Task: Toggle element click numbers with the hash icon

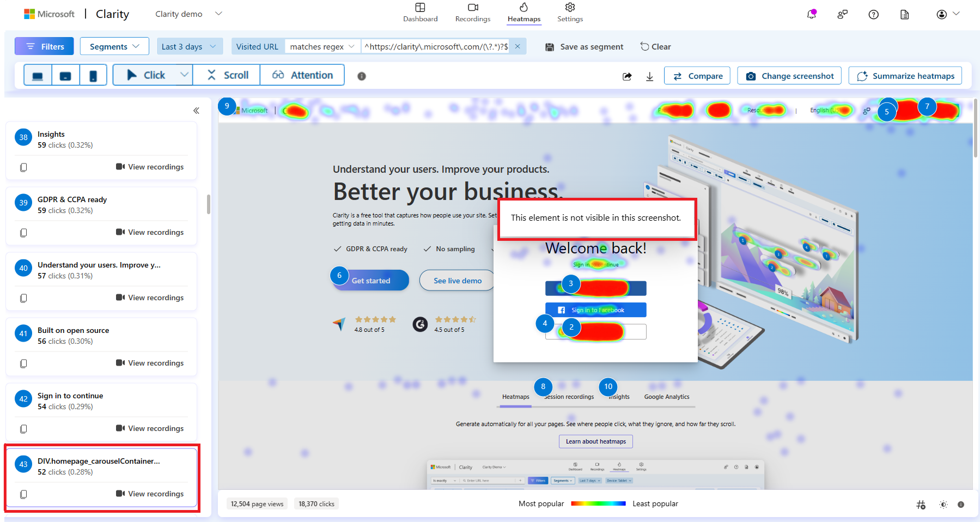Action: tap(921, 504)
